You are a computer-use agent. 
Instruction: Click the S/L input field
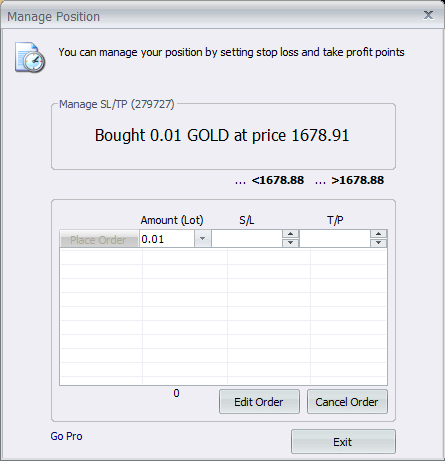[x=247, y=239]
